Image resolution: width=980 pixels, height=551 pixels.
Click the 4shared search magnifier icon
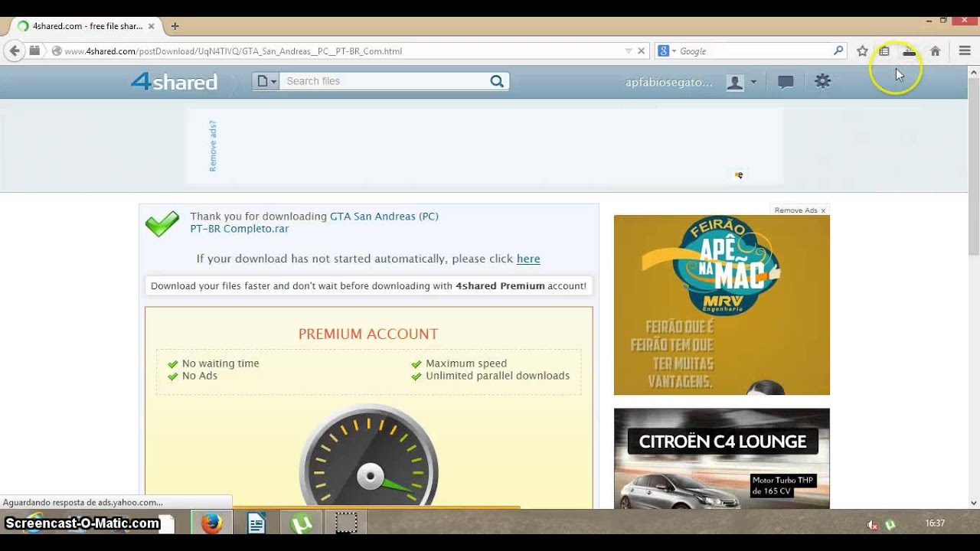point(497,81)
